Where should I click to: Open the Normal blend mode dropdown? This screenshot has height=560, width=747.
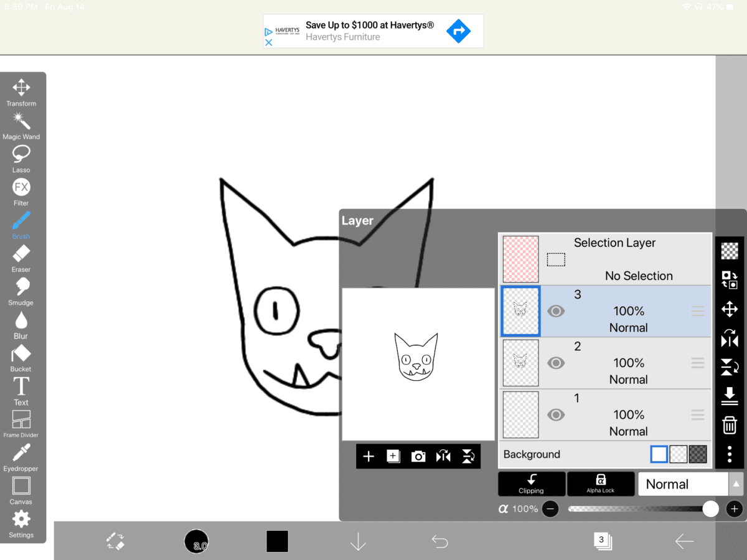(x=683, y=483)
